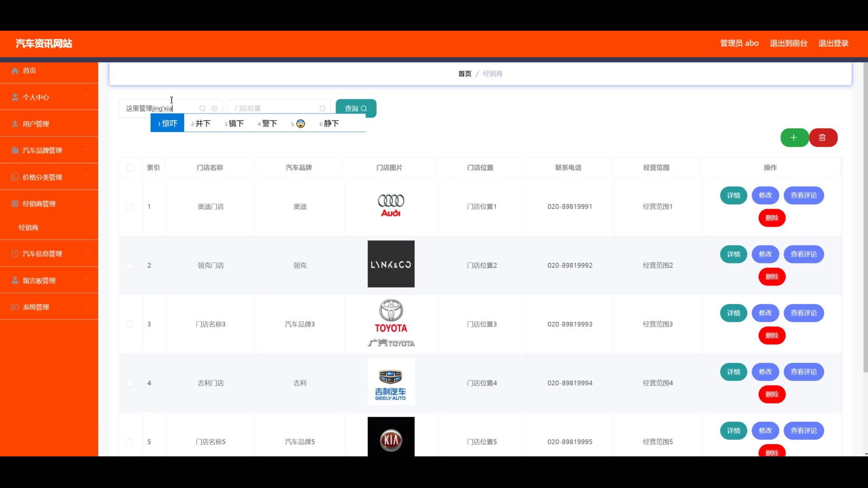The width and height of the screenshot is (868, 488).
Task: Toggle the select-all header checkbox
Action: [131, 168]
